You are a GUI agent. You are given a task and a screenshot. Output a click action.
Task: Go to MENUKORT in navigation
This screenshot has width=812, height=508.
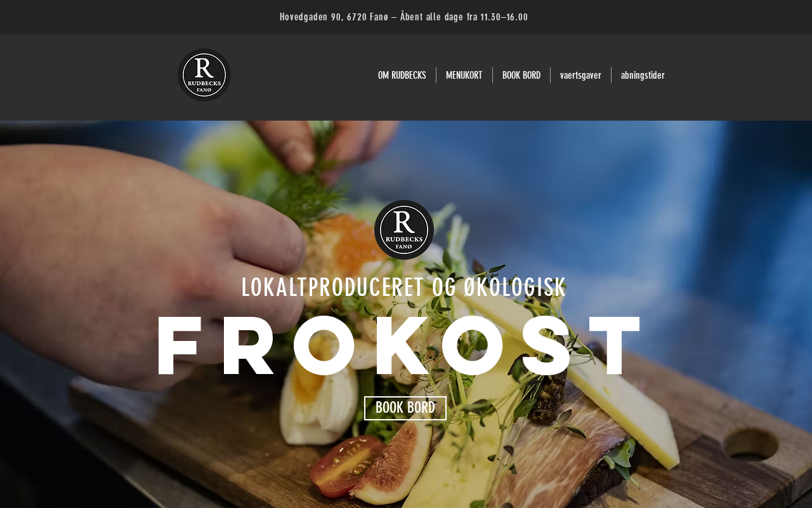(464, 75)
